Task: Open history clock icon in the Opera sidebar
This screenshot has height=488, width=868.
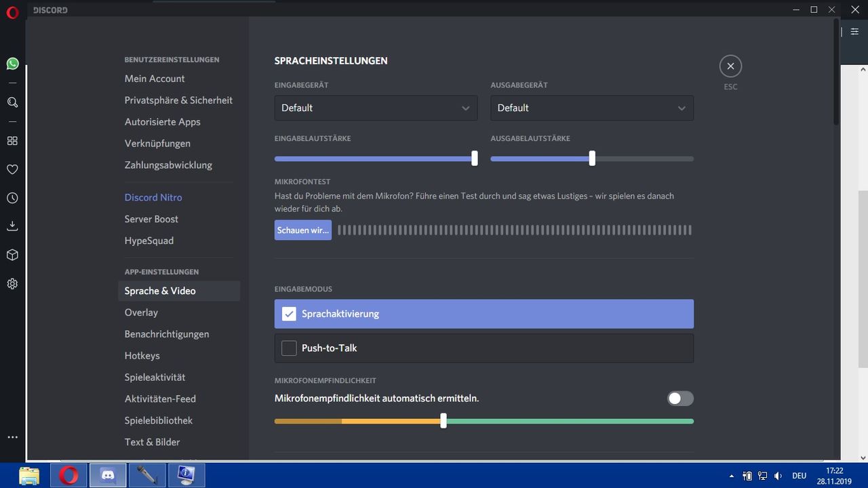Action: point(12,198)
